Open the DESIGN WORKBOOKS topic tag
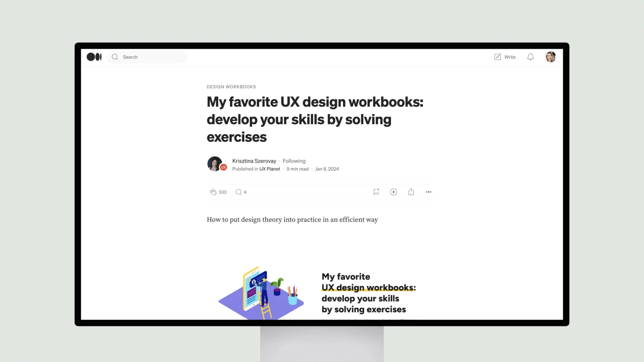The image size is (644, 362). pos(231,86)
